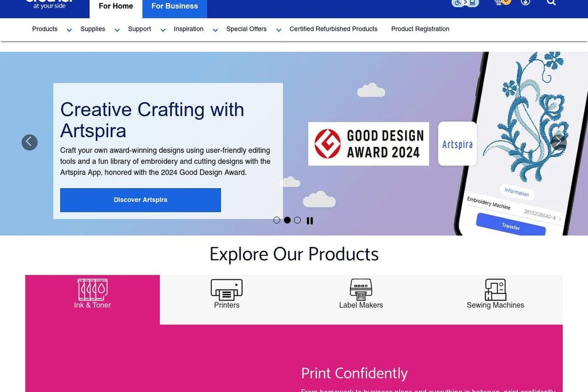Click the Discover Artspira button
Viewport: 588px width, 392px height.
pyautogui.click(x=141, y=200)
